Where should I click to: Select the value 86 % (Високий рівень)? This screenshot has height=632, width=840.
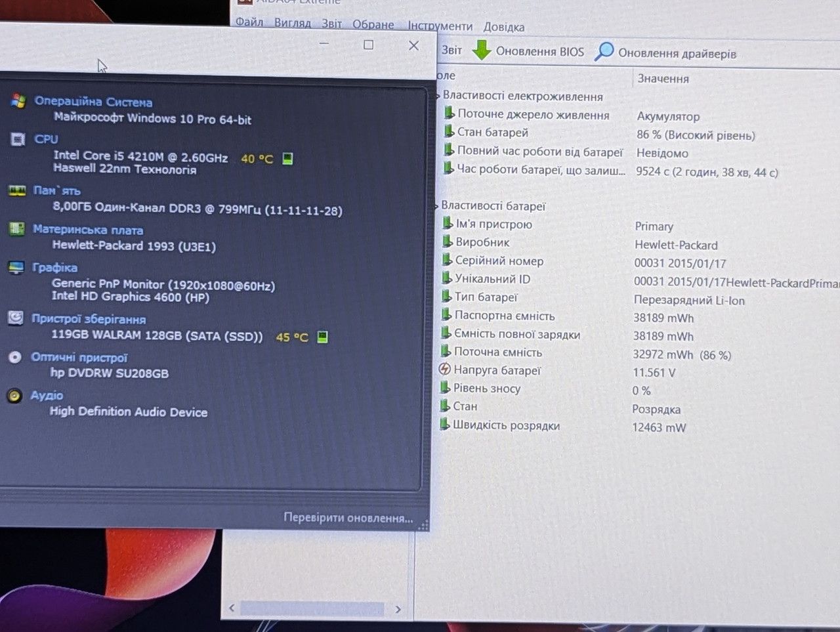(696, 135)
